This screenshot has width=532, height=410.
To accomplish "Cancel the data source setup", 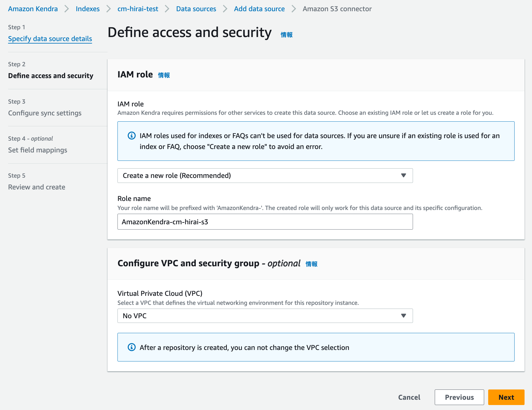I will click(x=409, y=397).
